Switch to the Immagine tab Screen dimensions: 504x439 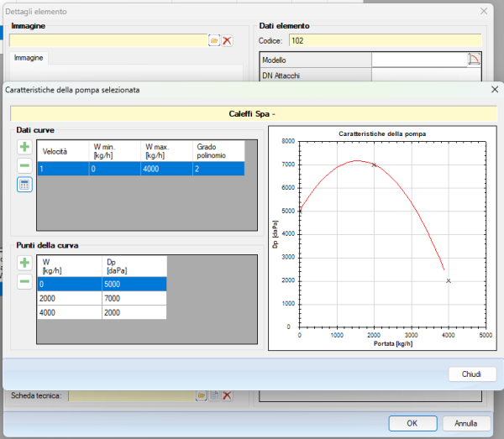[29, 58]
